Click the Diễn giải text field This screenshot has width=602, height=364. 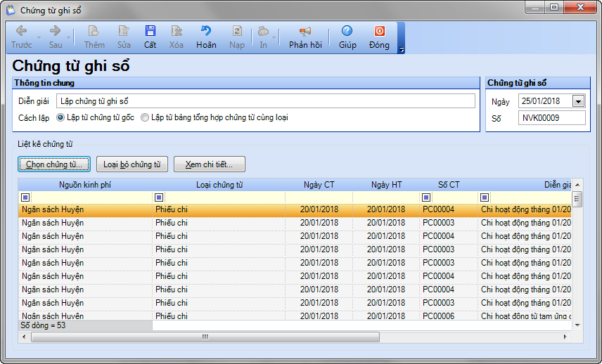tap(265, 101)
